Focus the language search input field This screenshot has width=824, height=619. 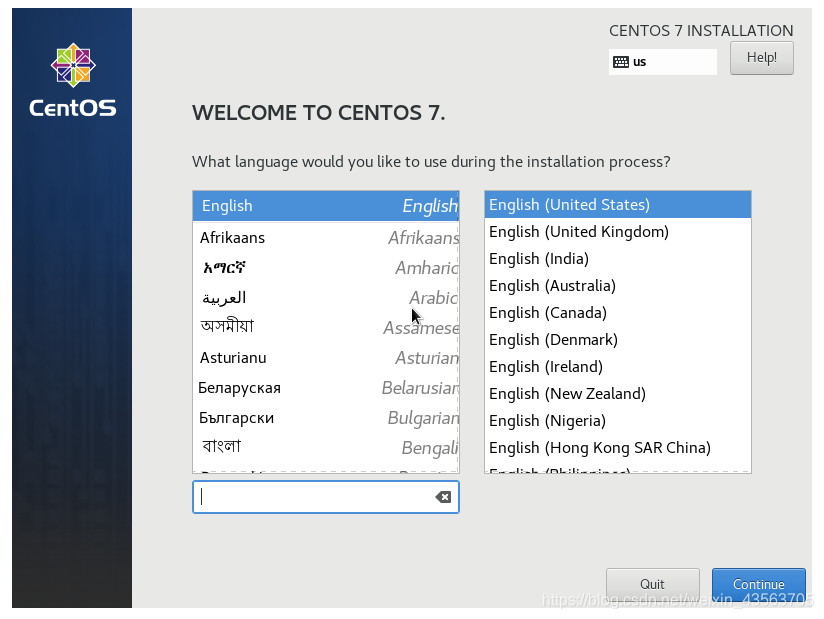click(x=326, y=497)
